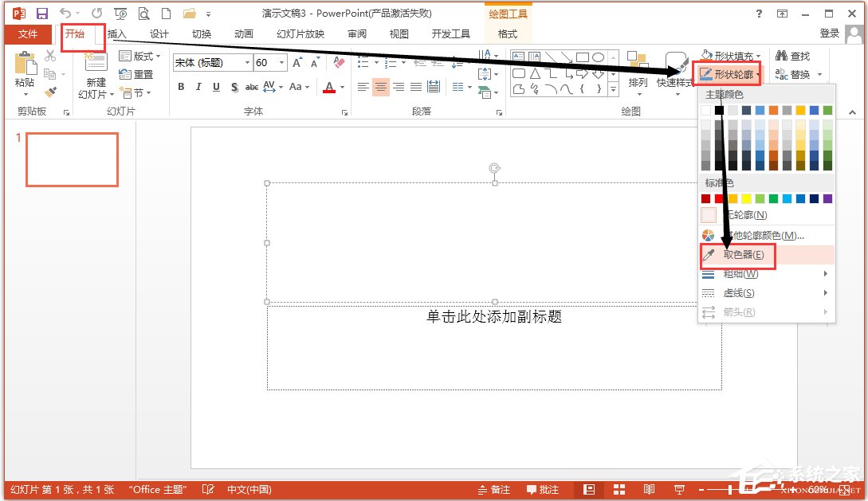The width and height of the screenshot is (868, 501).
Task: Open the View (视图) tab
Action: (x=399, y=34)
